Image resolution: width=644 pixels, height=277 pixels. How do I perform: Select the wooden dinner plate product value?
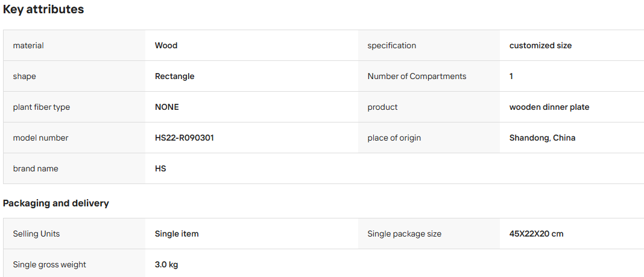549,107
